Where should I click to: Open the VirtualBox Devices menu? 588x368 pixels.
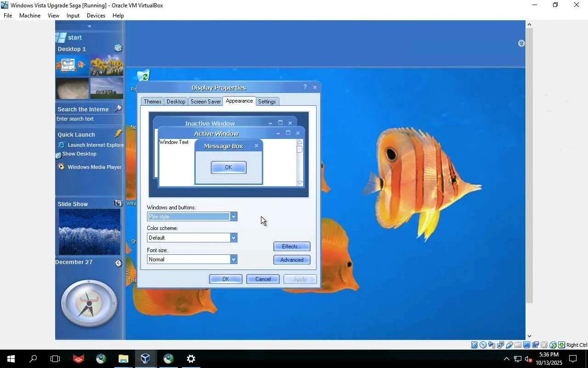point(96,16)
